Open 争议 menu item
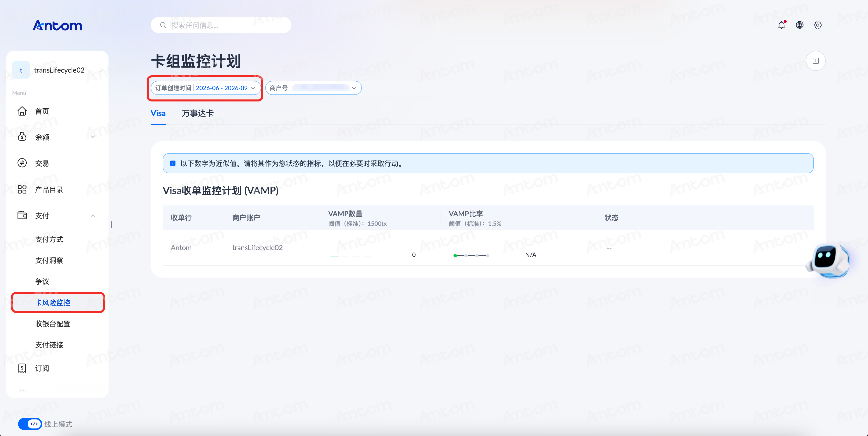This screenshot has width=868, height=436. pyautogui.click(x=42, y=281)
